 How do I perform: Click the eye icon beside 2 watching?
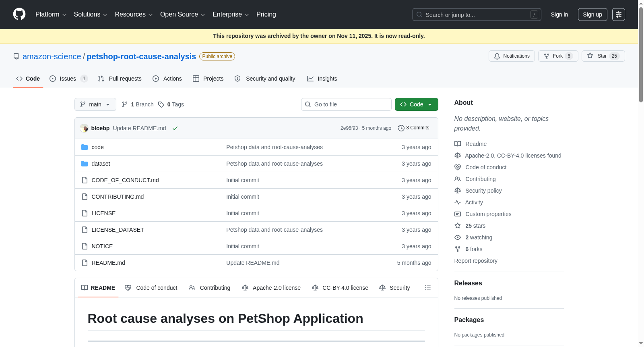[458, 237]
